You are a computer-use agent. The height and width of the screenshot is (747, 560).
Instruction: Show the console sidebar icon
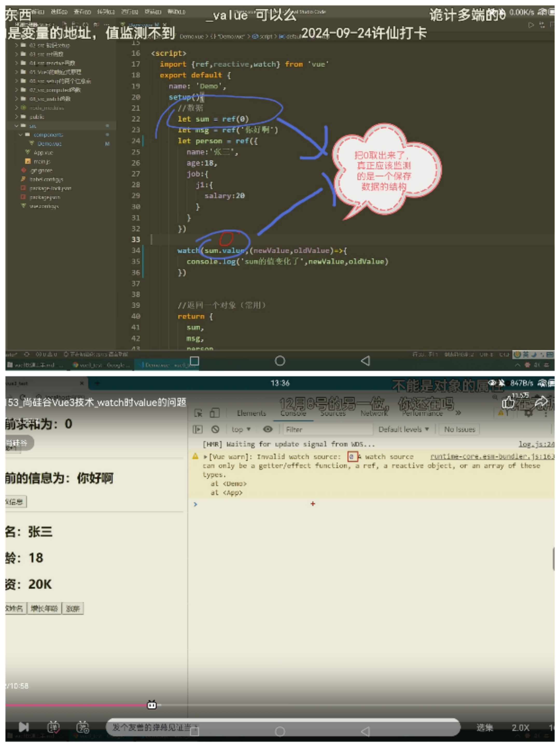point(198,429)
